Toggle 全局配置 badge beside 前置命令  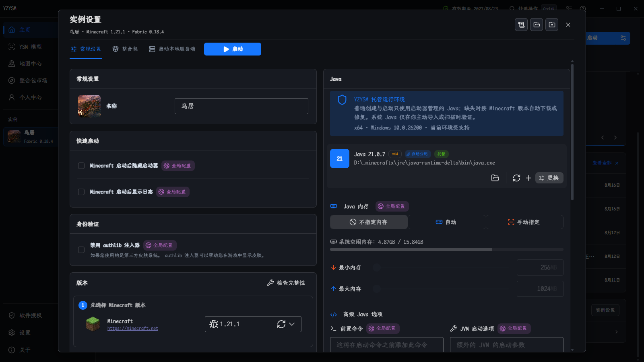[x=383, y=329]
